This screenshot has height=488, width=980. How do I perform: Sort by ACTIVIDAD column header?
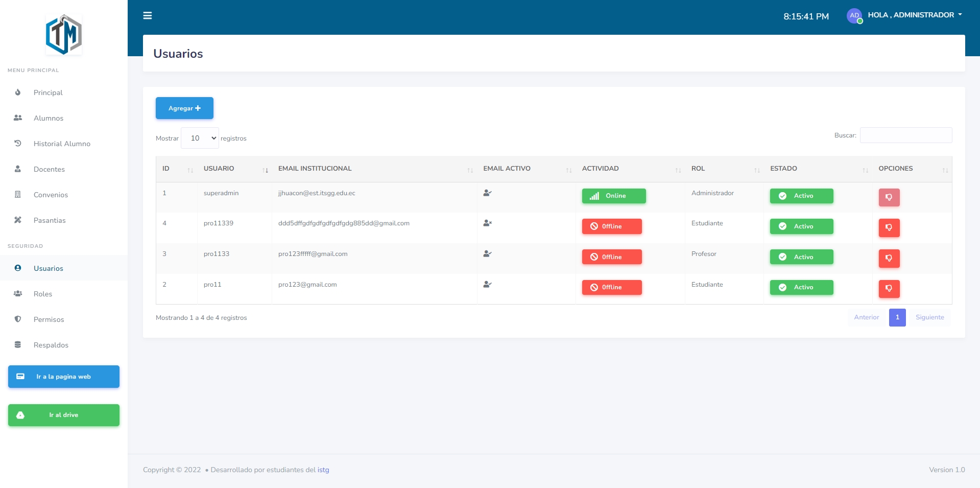tap(630, 169)
